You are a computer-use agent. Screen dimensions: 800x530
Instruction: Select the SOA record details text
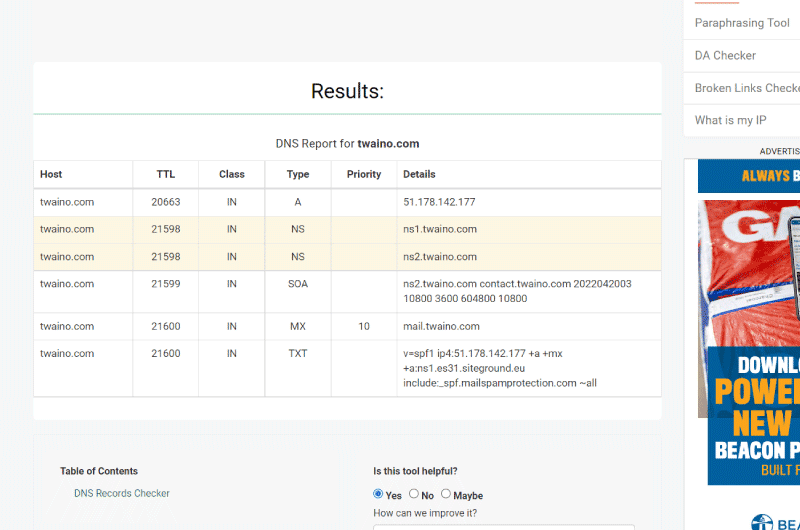(517, 291)
